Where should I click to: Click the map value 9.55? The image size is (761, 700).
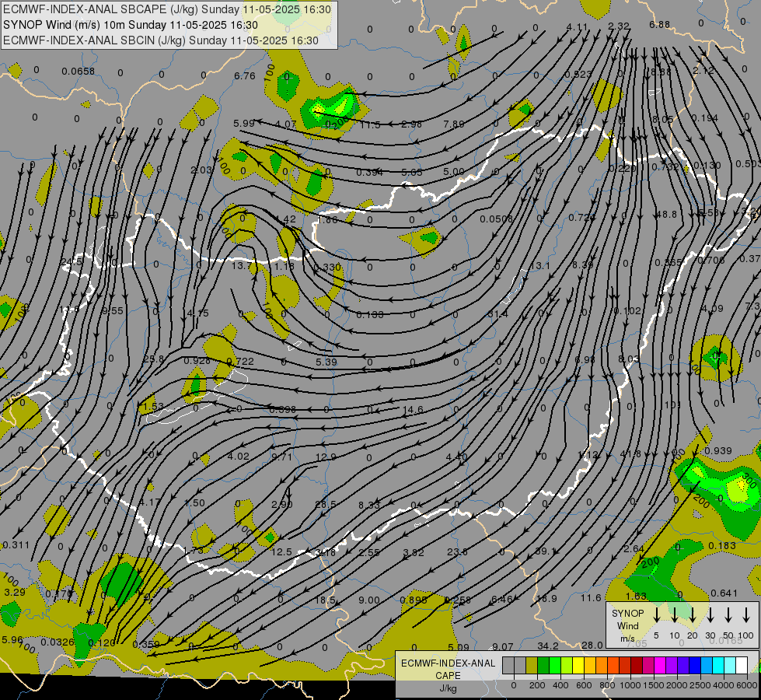point(113,311)
